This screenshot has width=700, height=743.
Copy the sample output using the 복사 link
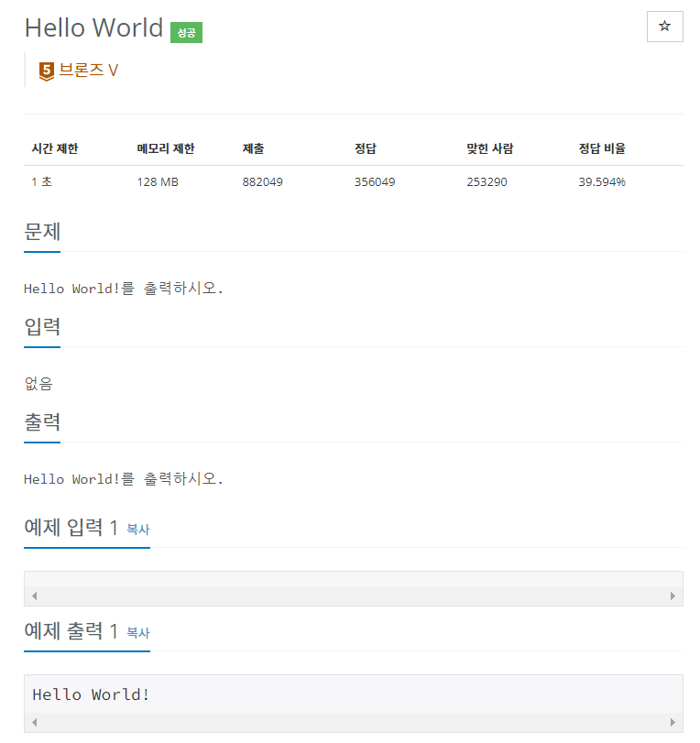pos(137,633)
